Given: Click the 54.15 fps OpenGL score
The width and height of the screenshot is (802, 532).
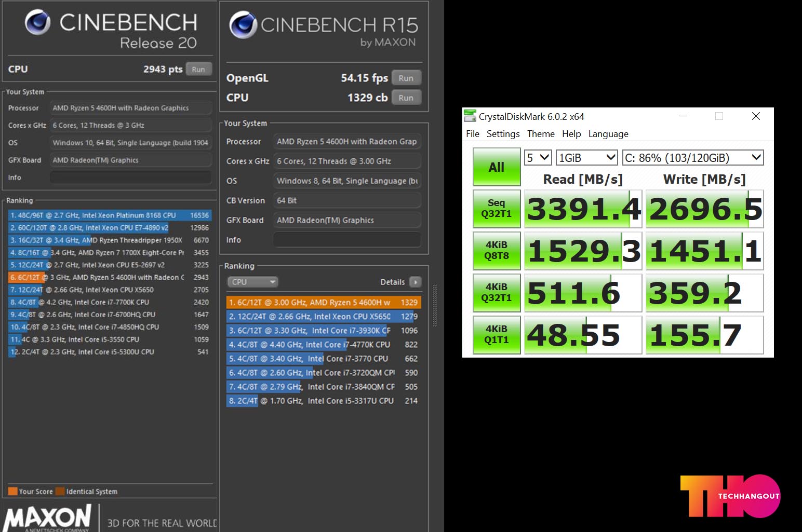Looking at the screenshot, I should click(x=364, y=78).
